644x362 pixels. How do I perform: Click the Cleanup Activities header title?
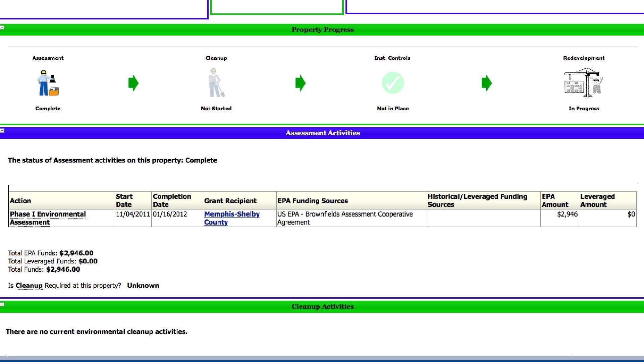(x=322, y=306)
